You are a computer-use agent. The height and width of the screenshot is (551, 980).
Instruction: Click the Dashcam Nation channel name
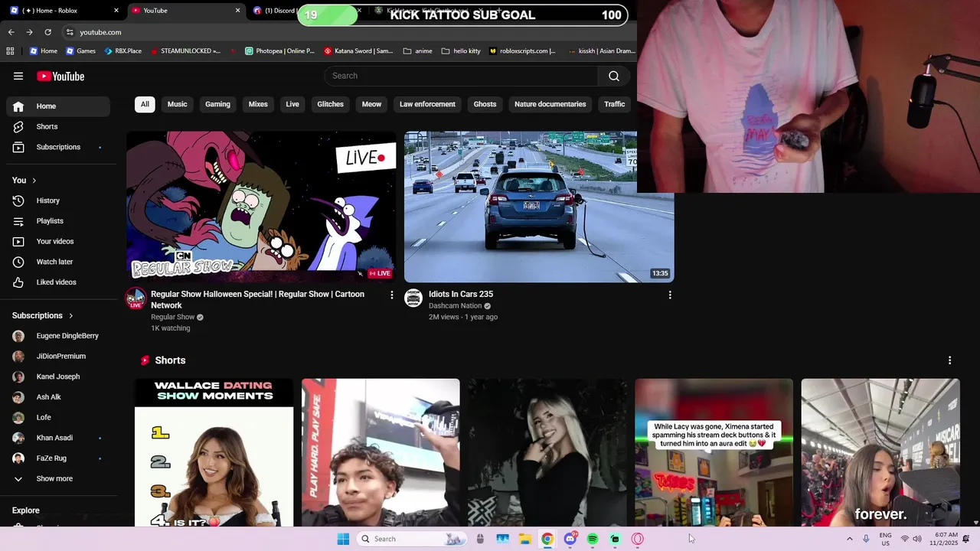(x=455, y=306)
